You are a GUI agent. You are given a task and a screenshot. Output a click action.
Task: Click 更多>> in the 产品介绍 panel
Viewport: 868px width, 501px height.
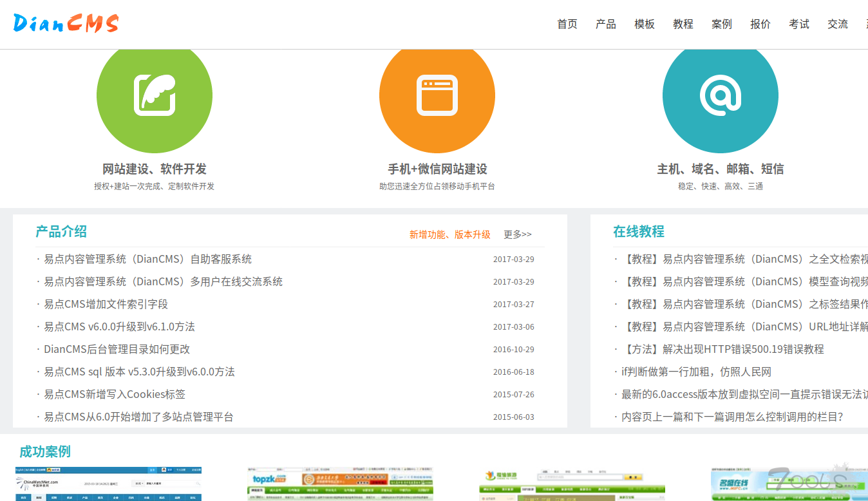pos(518,234)
